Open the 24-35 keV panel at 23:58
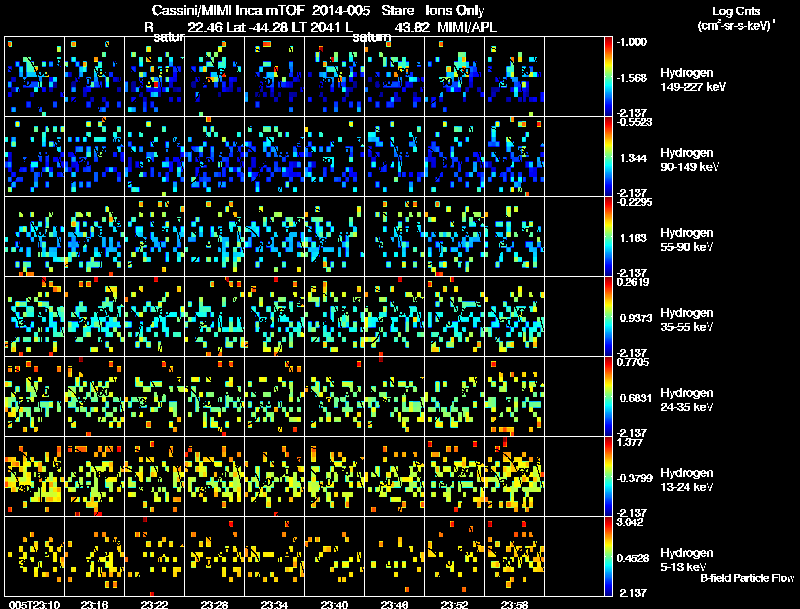 tap(515, 397)
